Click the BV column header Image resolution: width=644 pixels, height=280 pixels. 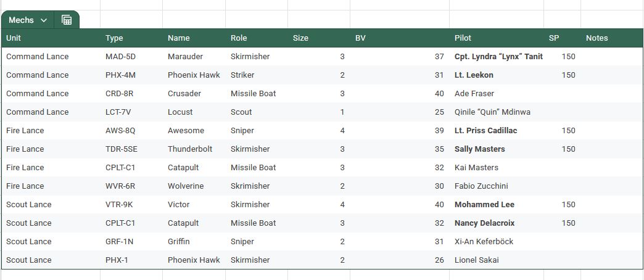coord(360,38)
